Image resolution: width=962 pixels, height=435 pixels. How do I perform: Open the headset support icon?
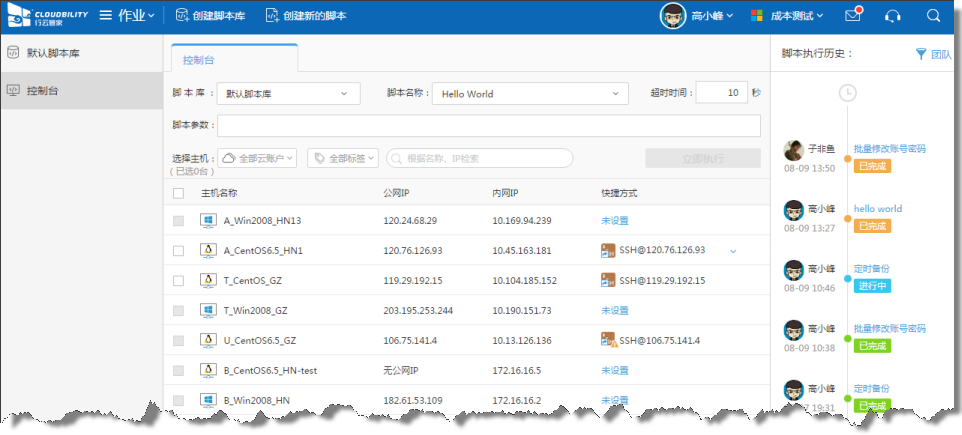(x=893, y=16)
